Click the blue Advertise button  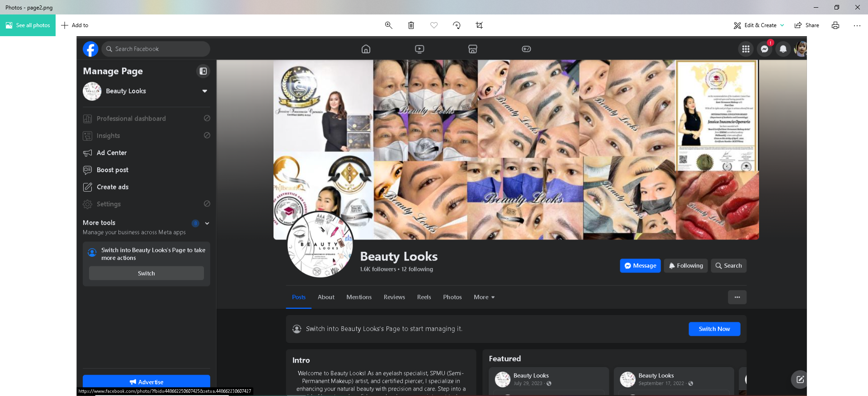(x=146, y=382)
